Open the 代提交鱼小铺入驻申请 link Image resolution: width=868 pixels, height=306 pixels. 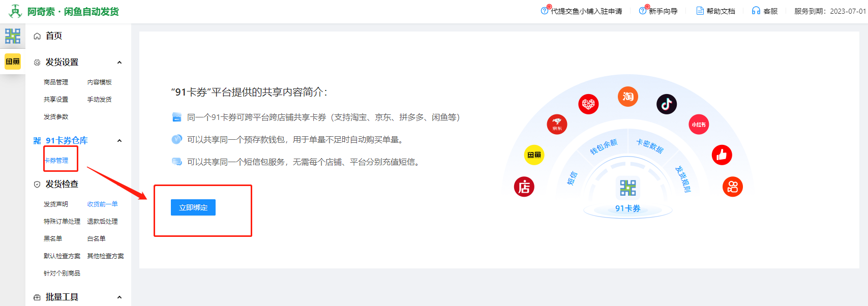[x=586, y=11]
